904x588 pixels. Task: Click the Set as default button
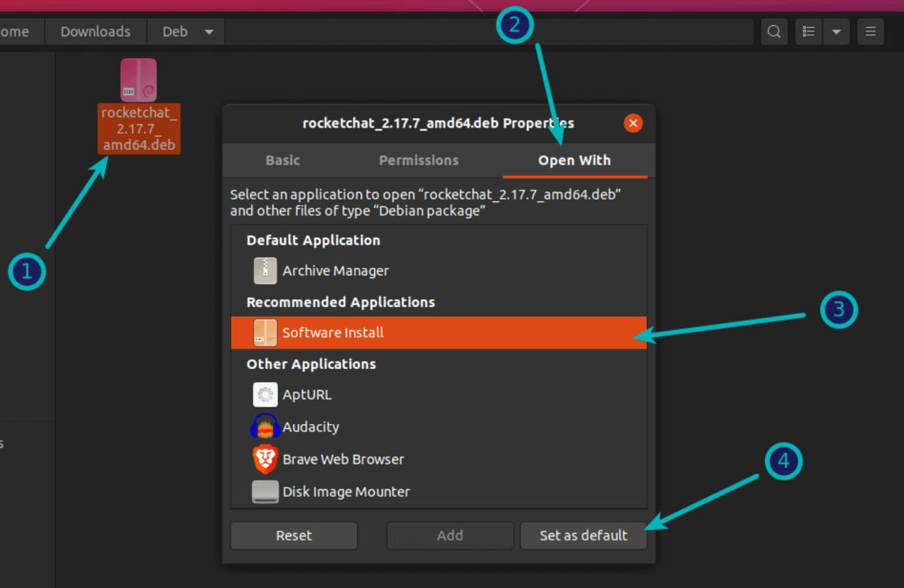click(x=584, y=536)
